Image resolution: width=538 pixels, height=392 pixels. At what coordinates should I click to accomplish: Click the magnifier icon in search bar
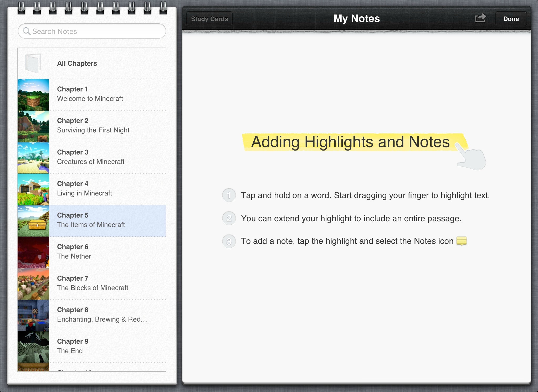[x=27, y=31]
